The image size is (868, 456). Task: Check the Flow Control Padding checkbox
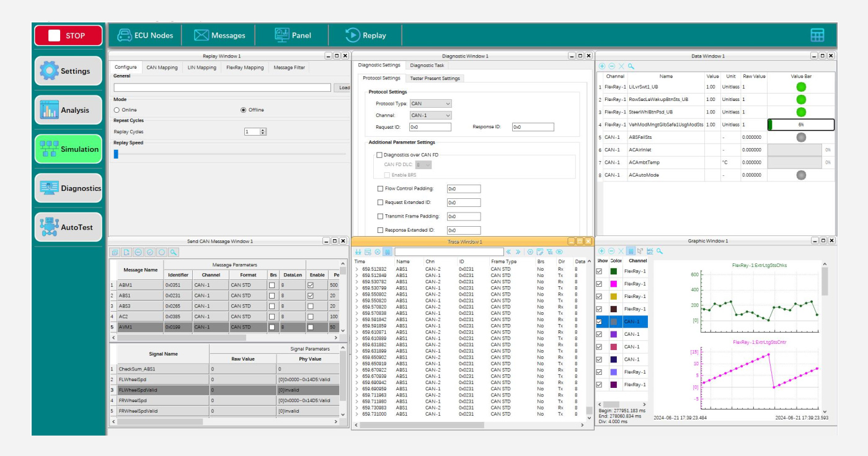(380, 188)
